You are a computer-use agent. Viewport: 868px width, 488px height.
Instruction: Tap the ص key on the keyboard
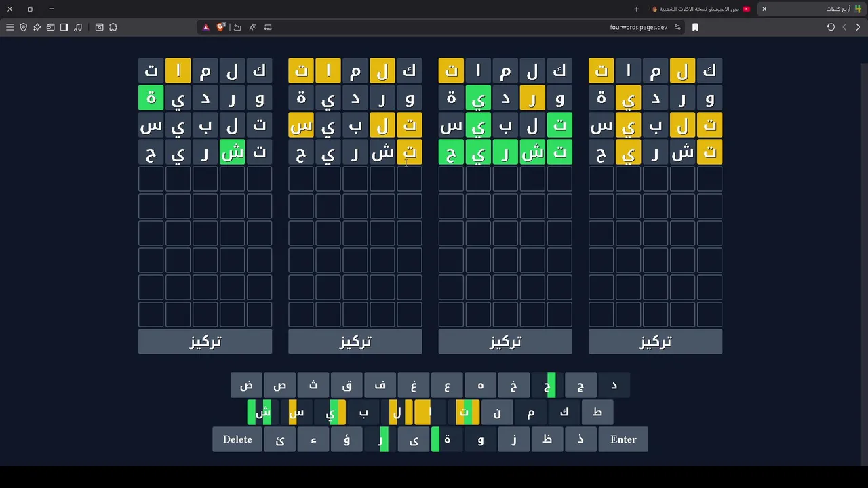279,385
